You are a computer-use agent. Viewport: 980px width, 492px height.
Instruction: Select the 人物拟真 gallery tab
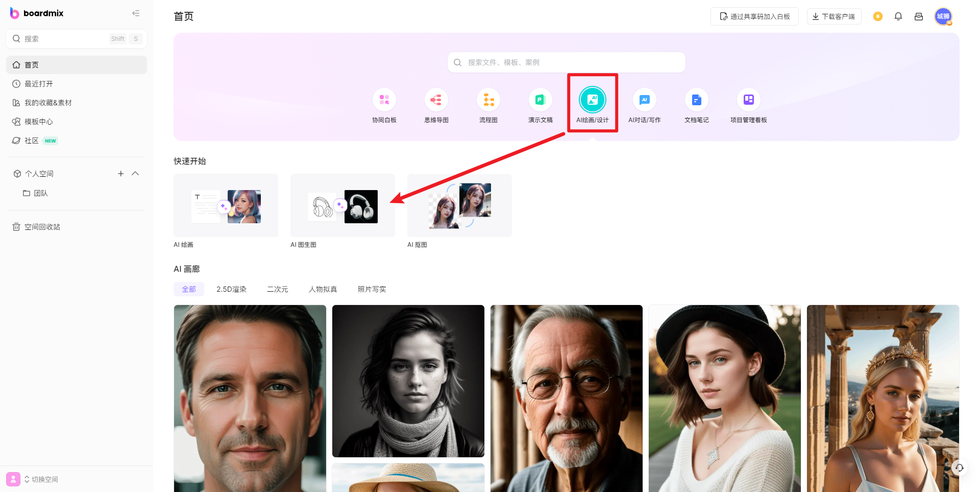point(323,289)
